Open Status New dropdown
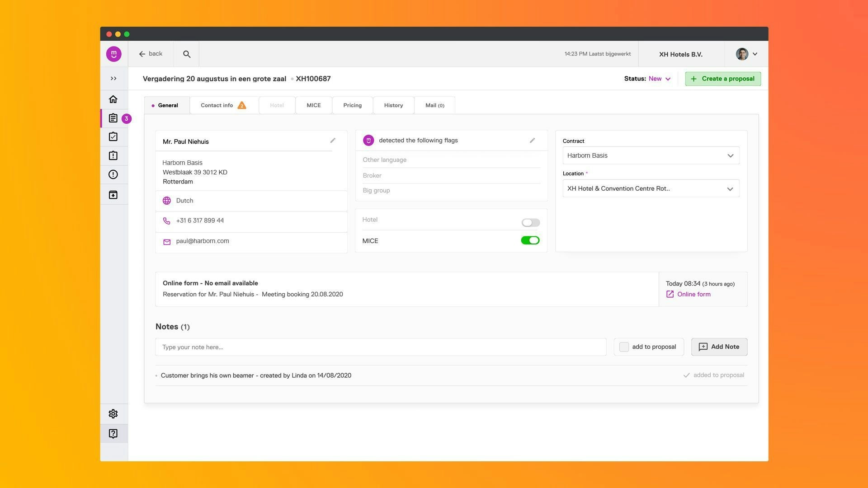868x488 pixels. click(x=659, y=79)
